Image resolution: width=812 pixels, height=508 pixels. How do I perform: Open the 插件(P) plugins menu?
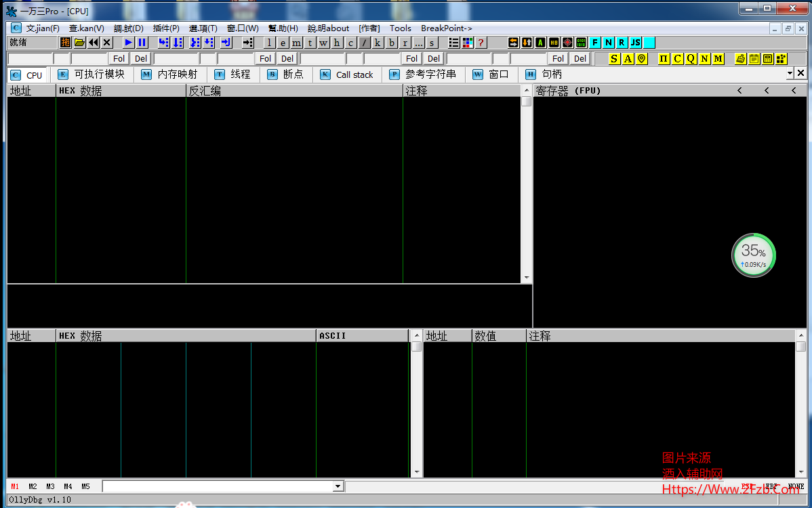(x=166, y=28)
